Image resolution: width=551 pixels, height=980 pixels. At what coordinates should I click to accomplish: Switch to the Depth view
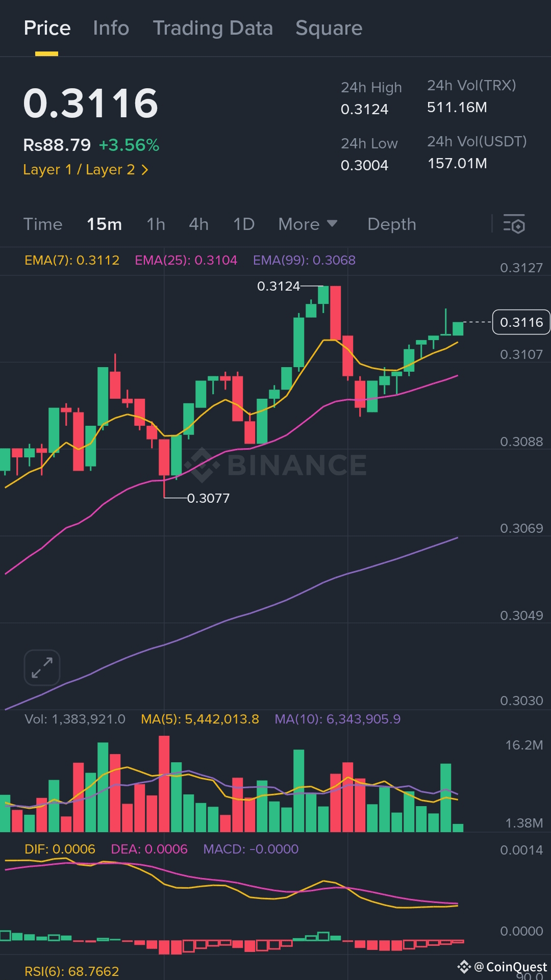[x=391, y=224]
